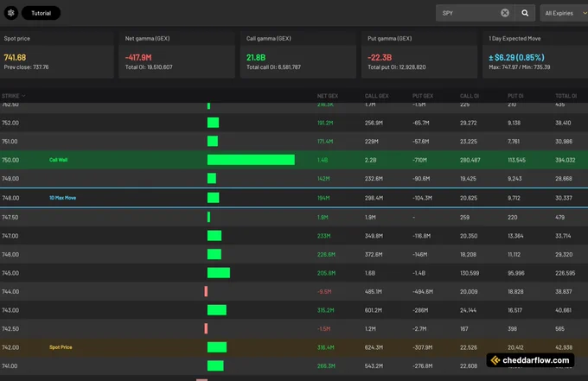Click green bar in 745.00 row
The height and width of the screenshot is (381, 588).
click(219, 273)
